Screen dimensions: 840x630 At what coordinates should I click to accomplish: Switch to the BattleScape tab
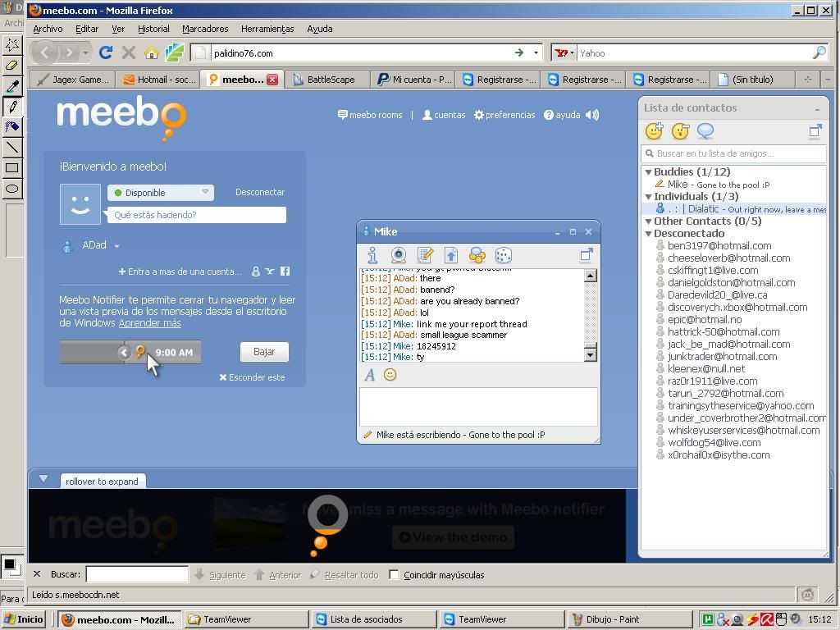(x=326, y=80)
